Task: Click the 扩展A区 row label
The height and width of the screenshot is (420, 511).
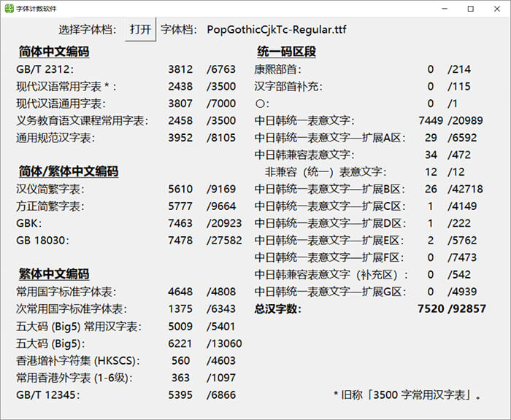Action: [330, 138]
